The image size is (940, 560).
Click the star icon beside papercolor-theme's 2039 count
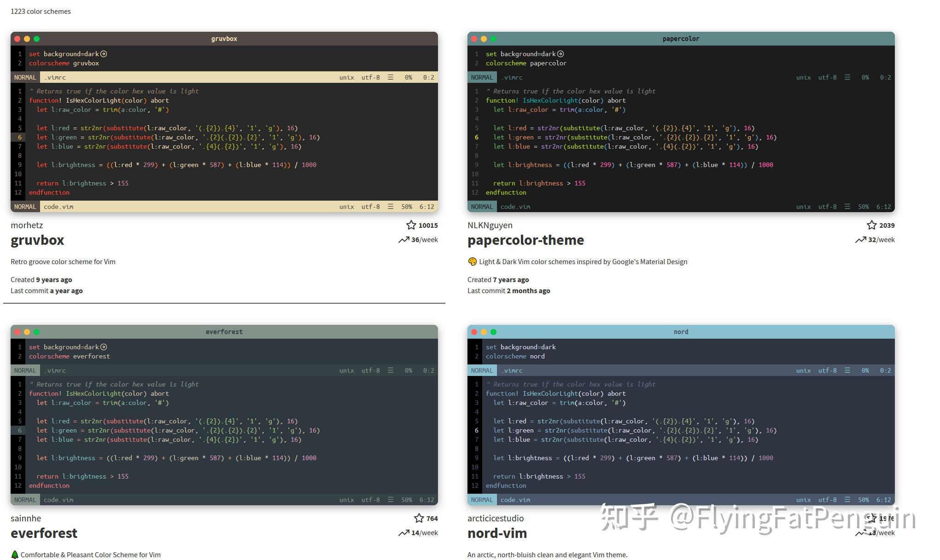pyautogui.click(x=872, y=225)
